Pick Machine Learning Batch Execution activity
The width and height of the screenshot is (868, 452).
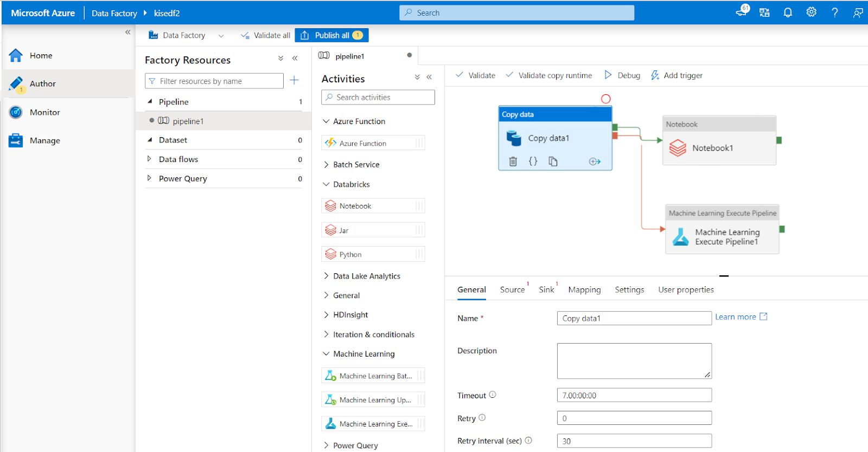pos(373,376)
